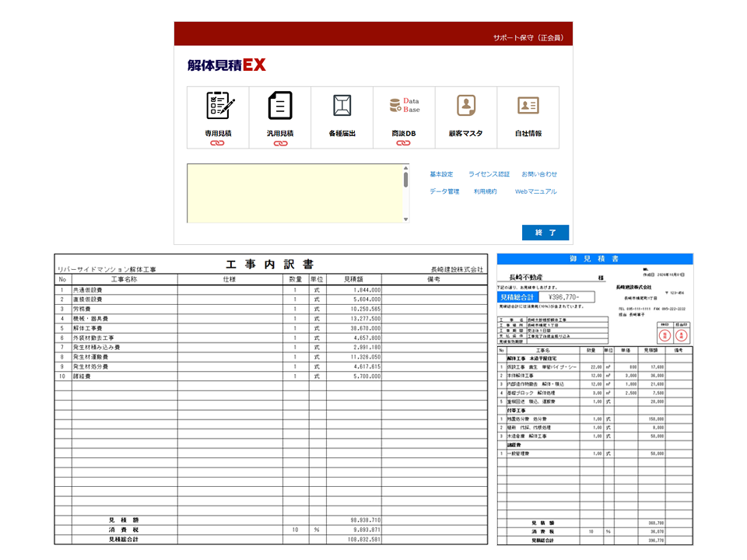Select the 発生材運搬費 row name
747x560 pixels.
[x=90, y=357]
